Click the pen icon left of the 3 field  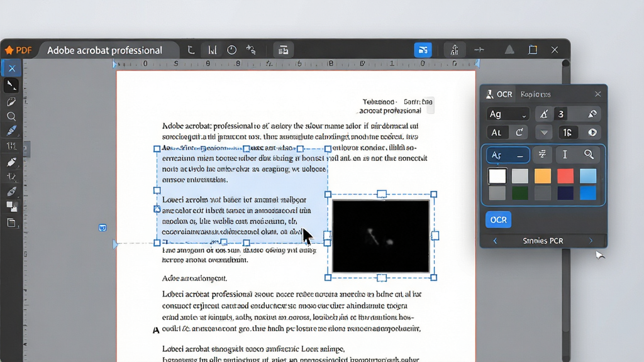click(544, 114)
